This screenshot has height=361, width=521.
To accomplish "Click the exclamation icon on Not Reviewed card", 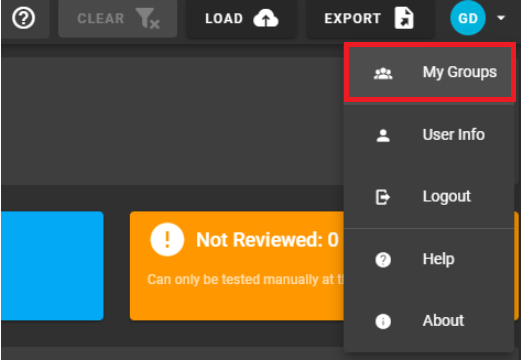I will 167,240.
